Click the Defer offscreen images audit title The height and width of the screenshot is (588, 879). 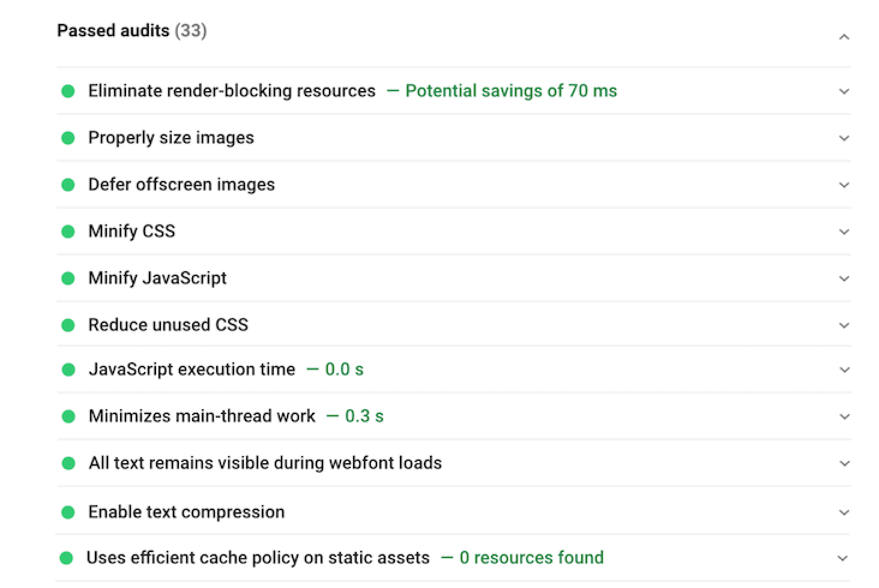pyautogui.click(x=181, y=185)
